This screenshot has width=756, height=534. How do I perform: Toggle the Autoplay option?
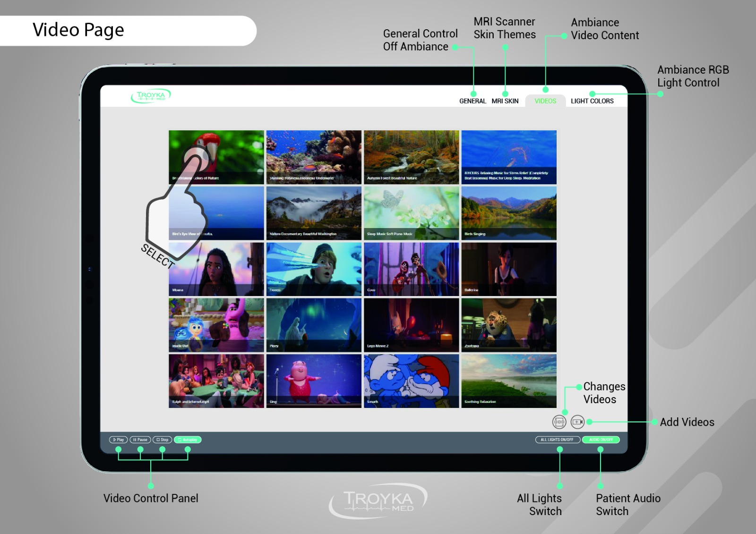pyautogui.click(x=188, y=440)
